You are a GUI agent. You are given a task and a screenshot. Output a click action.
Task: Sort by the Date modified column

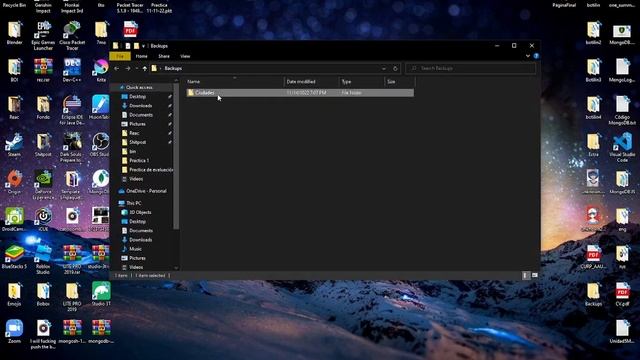pos(311,82)
